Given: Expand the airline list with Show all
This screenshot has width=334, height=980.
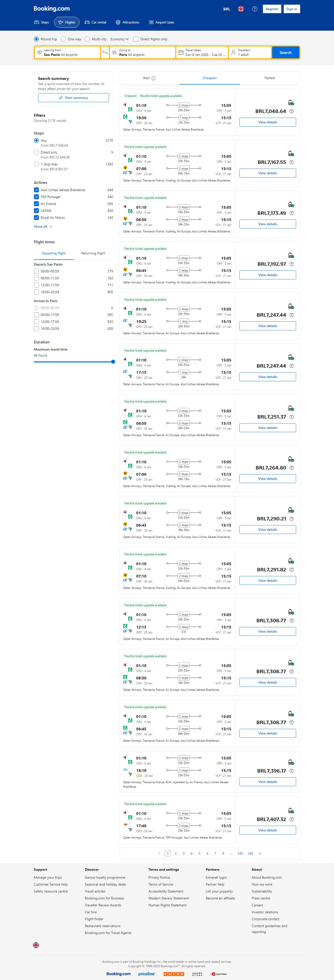Looking at the screenshot, I should (x=43, y=226).
